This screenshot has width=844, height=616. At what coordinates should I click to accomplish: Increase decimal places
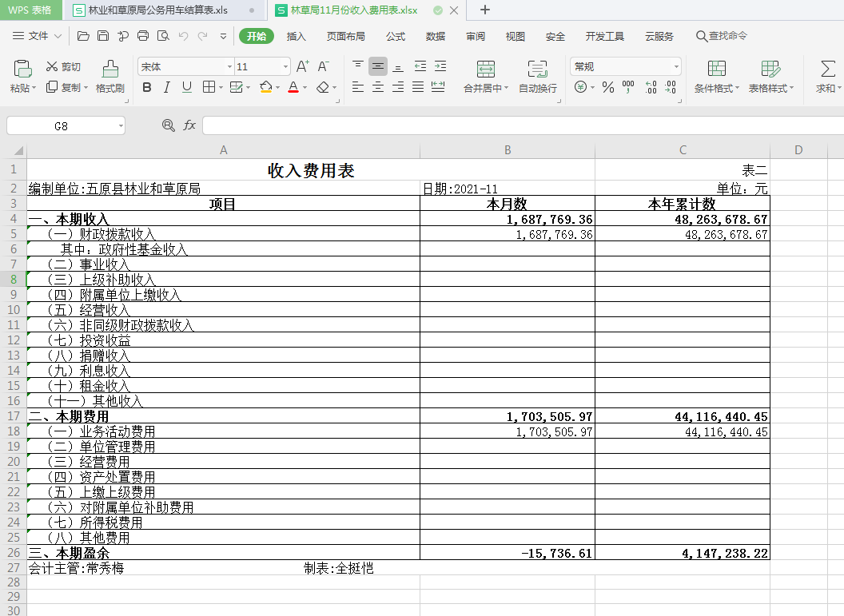pos(651,87)
